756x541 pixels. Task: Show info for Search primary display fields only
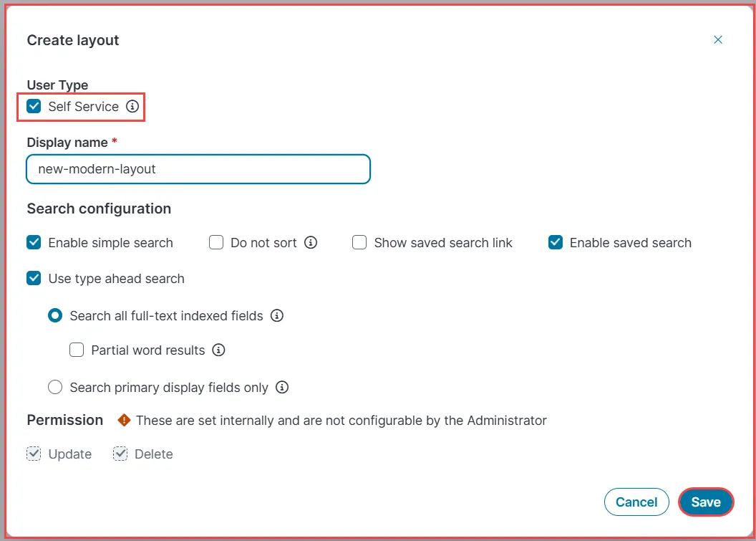[282, 387]
